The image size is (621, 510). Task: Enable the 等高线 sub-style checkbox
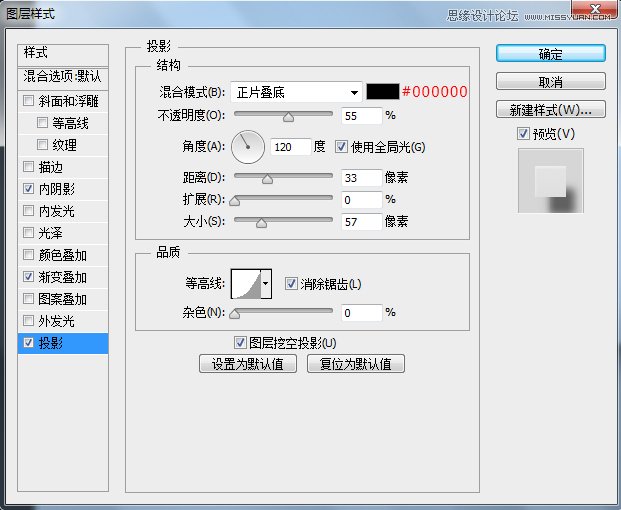[x=42, y=122]
